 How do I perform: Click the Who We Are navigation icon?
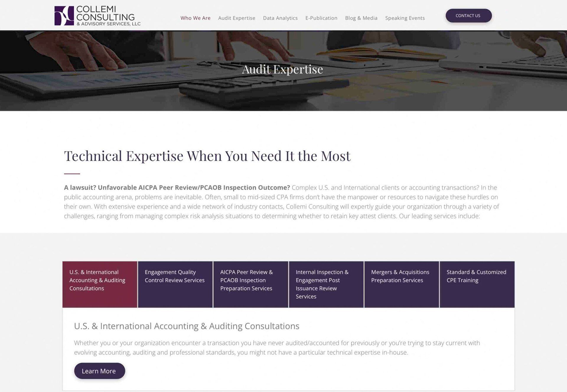(195, 18)
